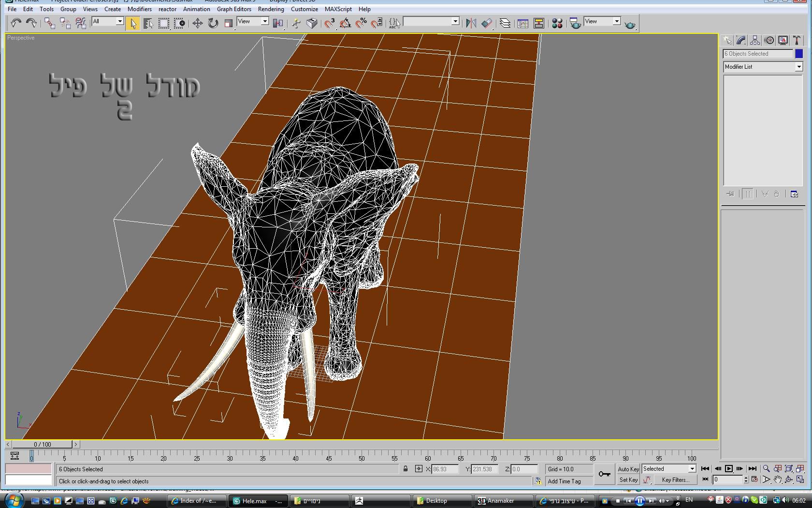Click the blue object color swatch
812x508 pixels.
(798, 54)
